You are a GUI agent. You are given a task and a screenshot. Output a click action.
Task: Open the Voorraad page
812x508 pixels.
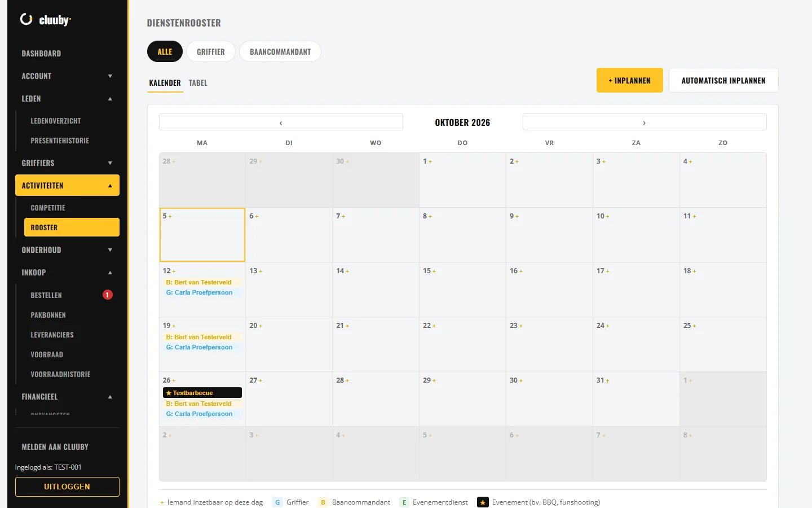[x=72, y=354]
